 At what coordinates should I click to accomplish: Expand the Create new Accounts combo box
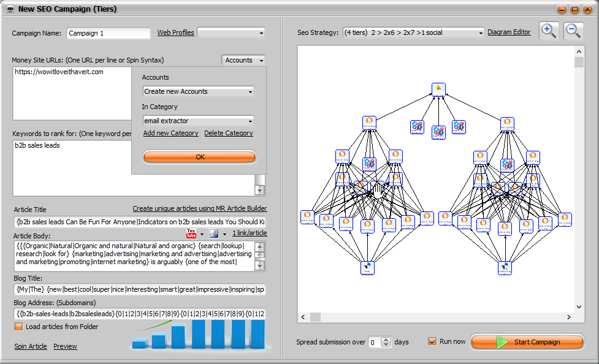(198, 91)
